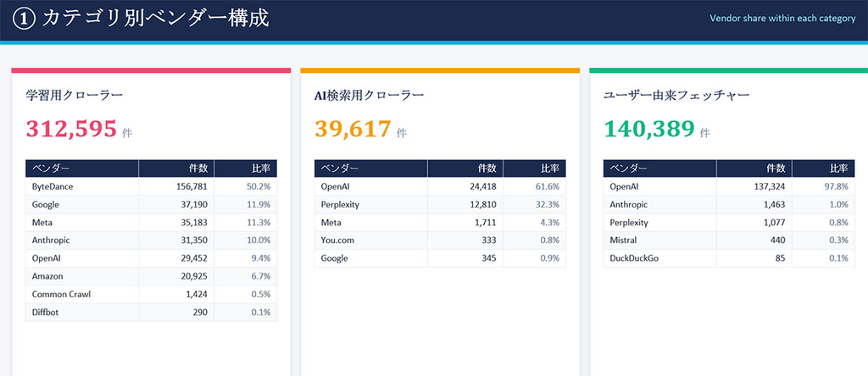The image size is (868, 376).
Task: Click the 137,324 count cell
Action: pos(754,187)
